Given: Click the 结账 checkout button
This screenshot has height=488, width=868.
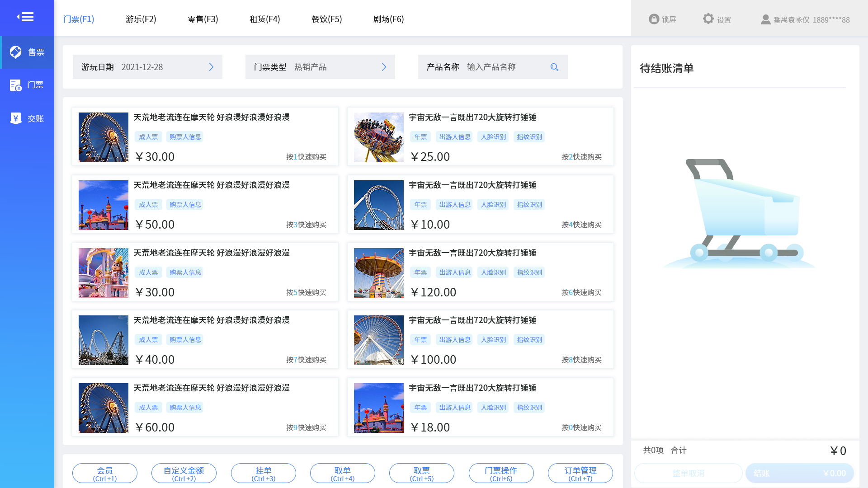Looking at the screenshot, I should pyautogui.click(x=799, y=473).
